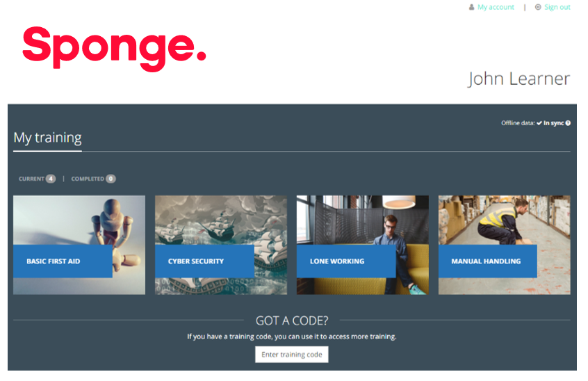Click the Basic First Aid blue label
This screenshot has width=588, height=381.
point(63,261)
